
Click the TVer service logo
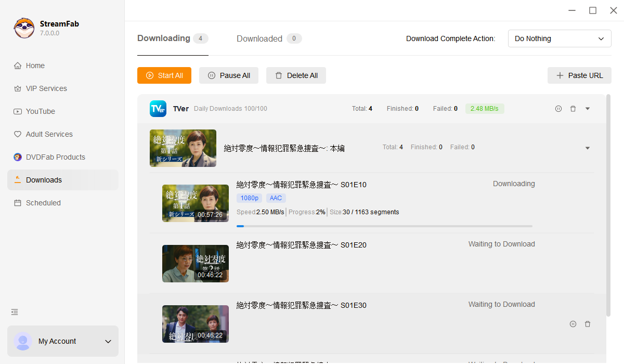158,109
